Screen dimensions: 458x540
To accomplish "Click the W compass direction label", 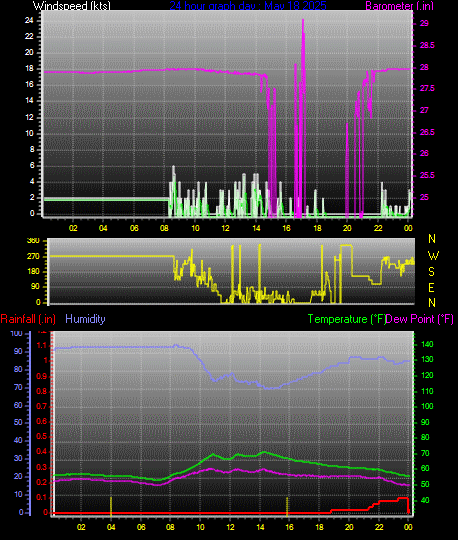I will point(433,256).
